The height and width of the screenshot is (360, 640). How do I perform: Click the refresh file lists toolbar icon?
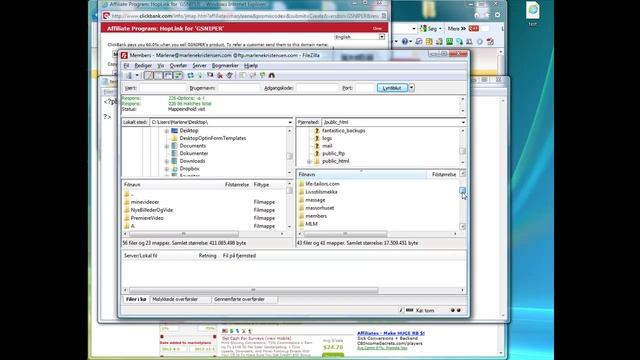[191, 76]
